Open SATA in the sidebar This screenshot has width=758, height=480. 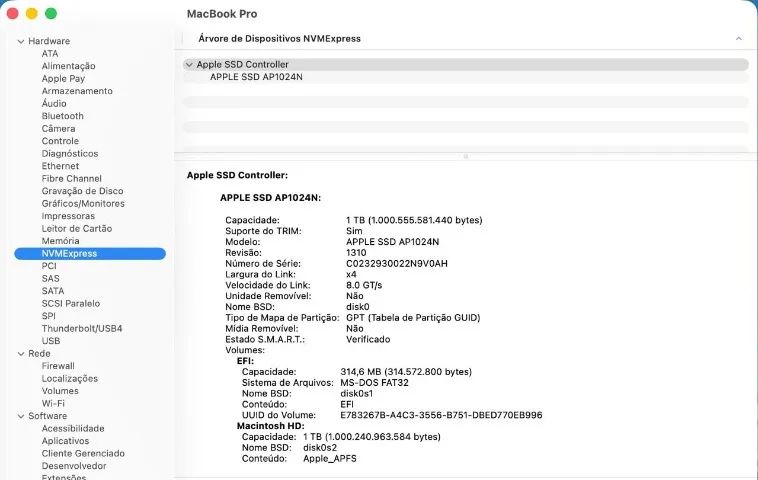[x=53, y=291]
